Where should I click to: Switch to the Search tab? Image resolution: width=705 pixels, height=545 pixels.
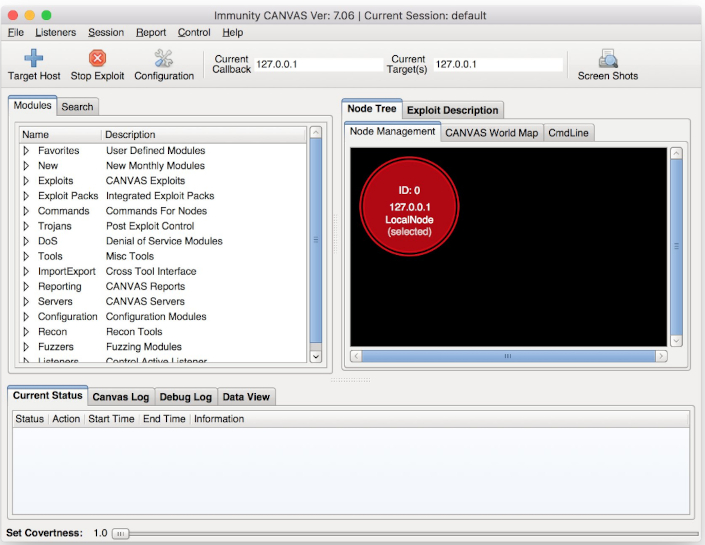pos(77,107)
